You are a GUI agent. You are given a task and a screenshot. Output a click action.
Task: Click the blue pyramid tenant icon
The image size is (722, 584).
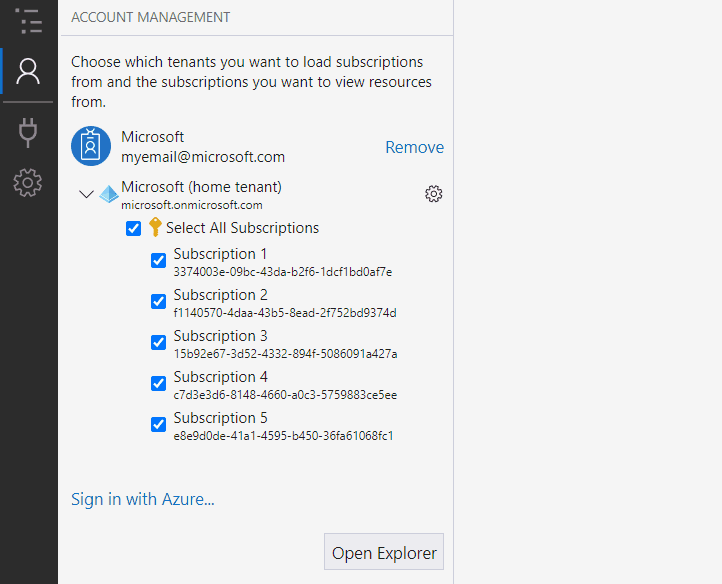[109, 194]
